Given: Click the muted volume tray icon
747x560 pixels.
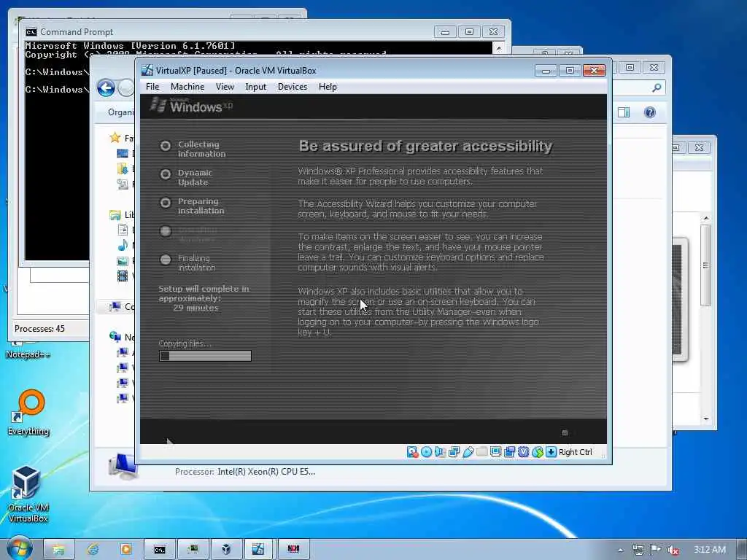Looking at the screenshot, I should point(673,550).
